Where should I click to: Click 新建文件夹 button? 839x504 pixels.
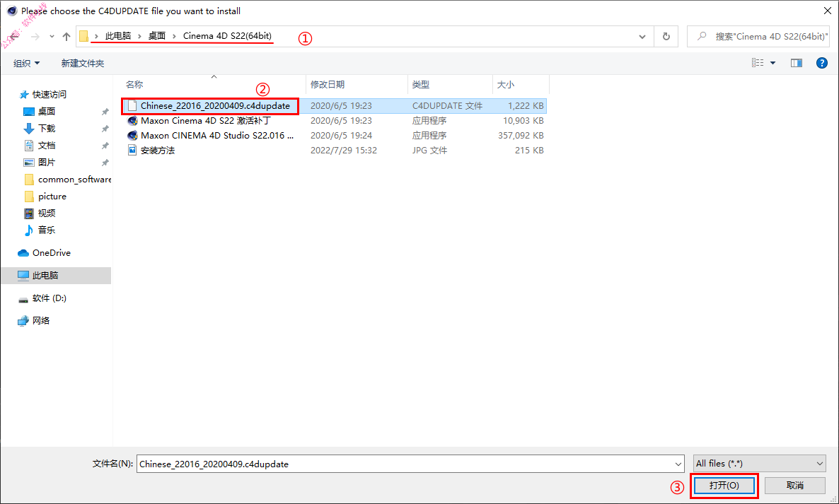click(x=82, y=63)
